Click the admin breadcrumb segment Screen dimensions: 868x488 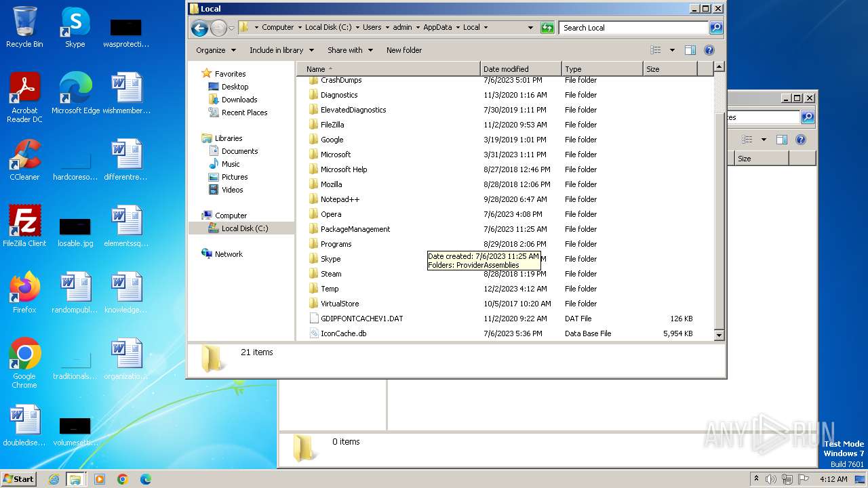402,28
